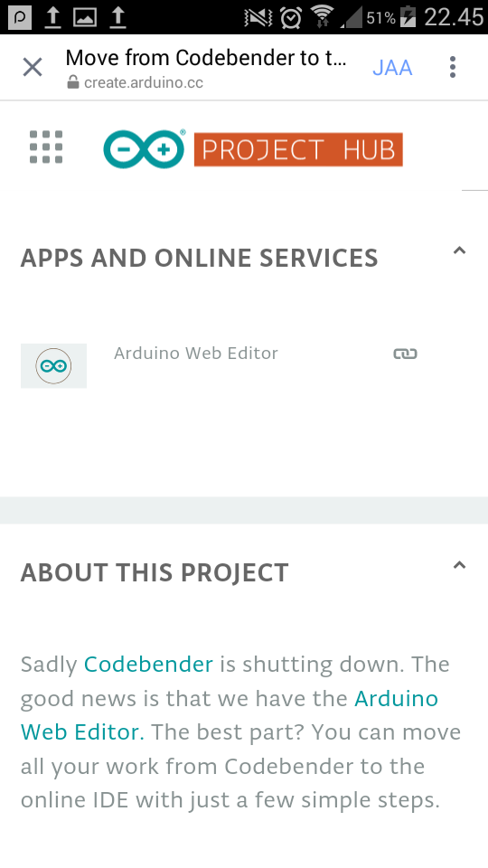Collapse the Apps and Online Services section
488x868 pixels.
tap(459, 250)
